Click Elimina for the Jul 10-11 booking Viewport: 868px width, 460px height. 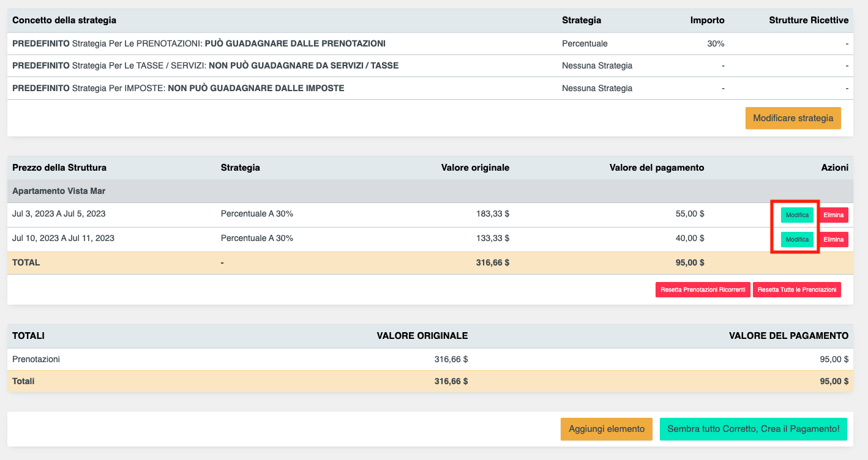coord(833,239)
